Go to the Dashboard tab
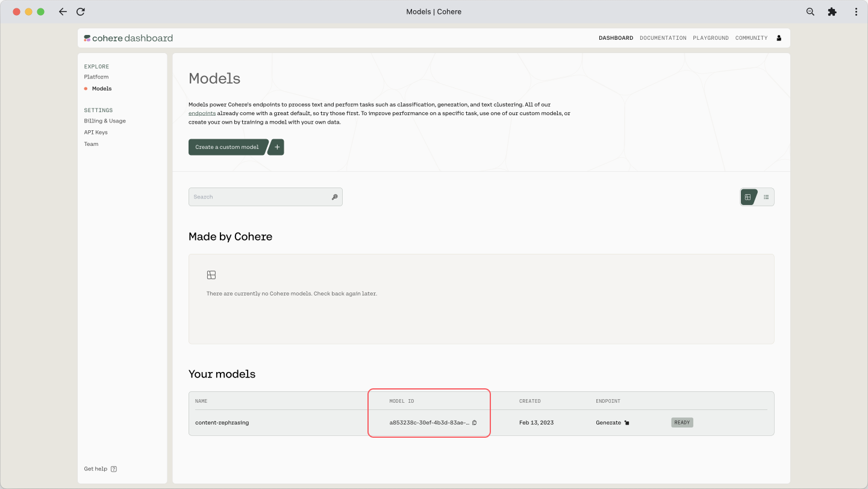 pyautogui.click(x=616, y=38)
